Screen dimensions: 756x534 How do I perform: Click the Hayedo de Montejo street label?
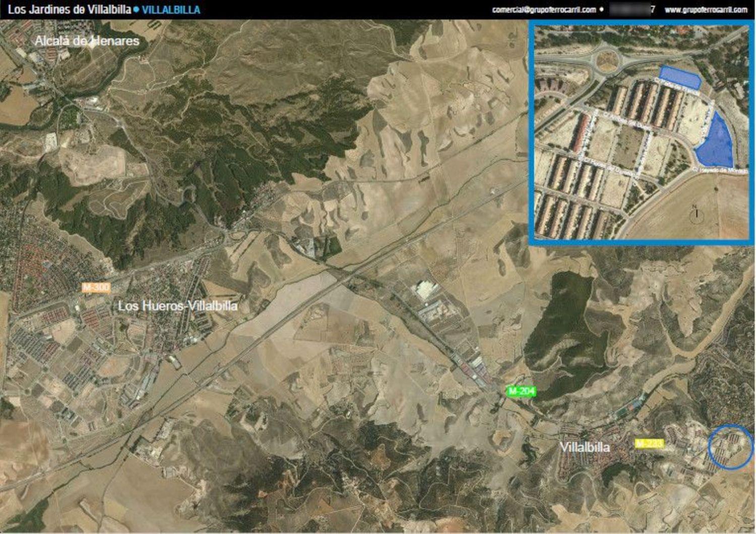point(720,170)
